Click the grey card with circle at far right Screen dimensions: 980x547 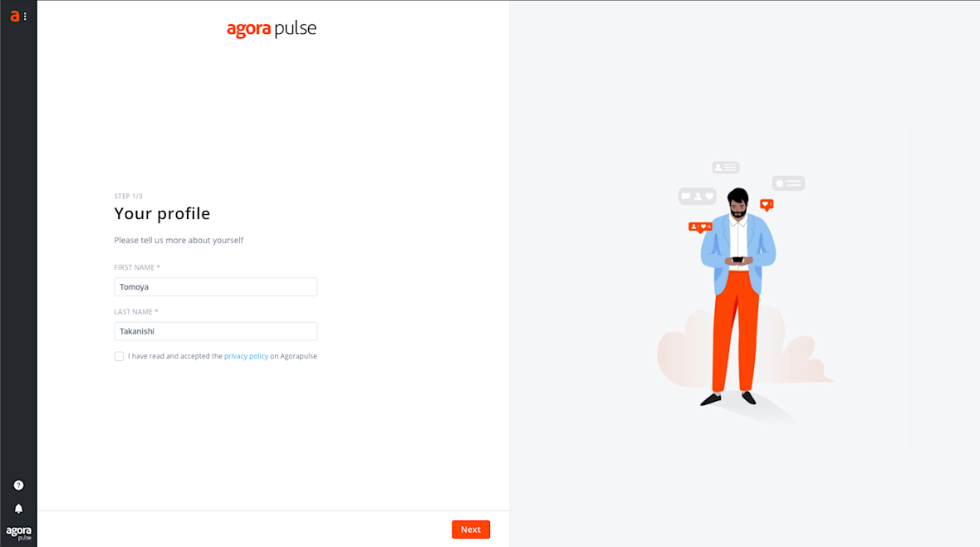pos(788,183)
